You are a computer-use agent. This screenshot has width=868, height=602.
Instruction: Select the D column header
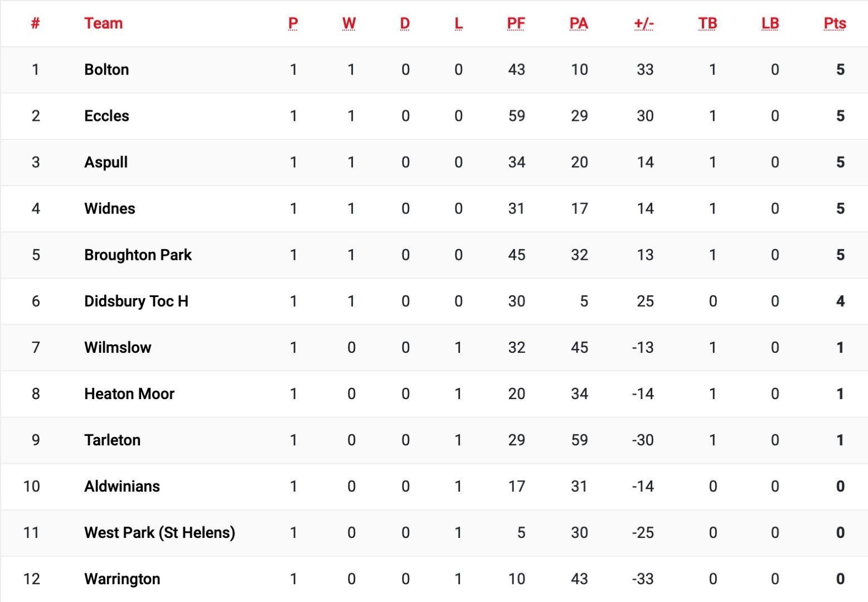coord(405,23)
